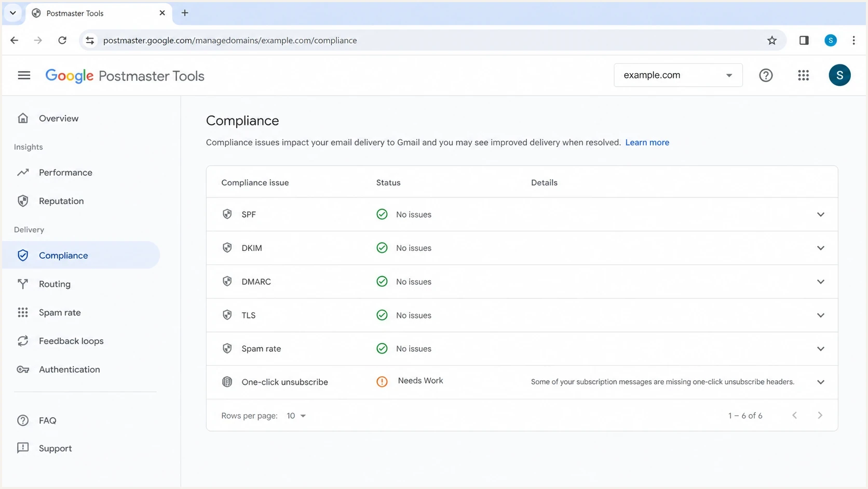Click the Authentication key icon
This screenshot has height=489, width=868.
coord(23,369)
